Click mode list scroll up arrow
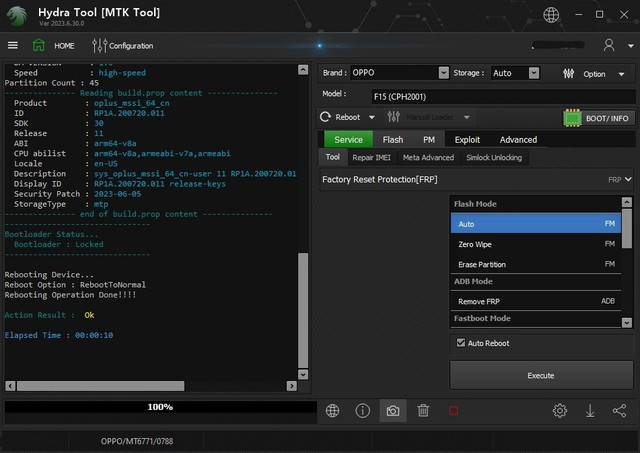 point(627,202)
